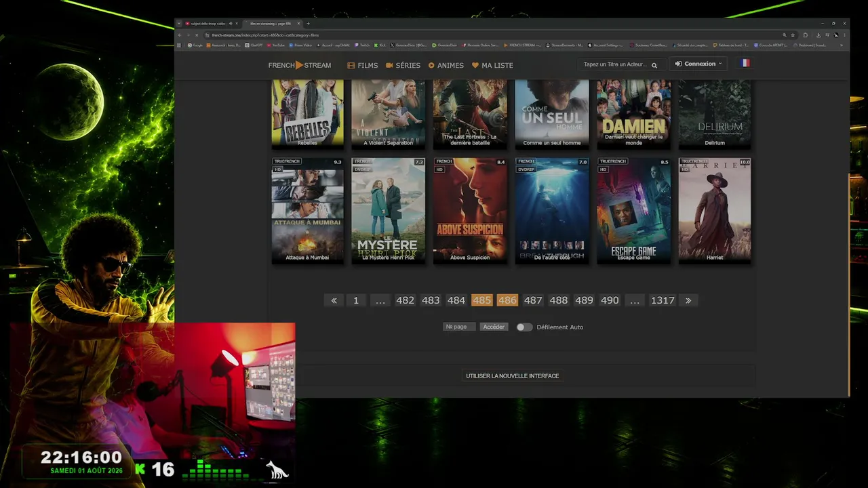Go to page 489
Viewport: 868px width, 488px height.
point(584,300)
